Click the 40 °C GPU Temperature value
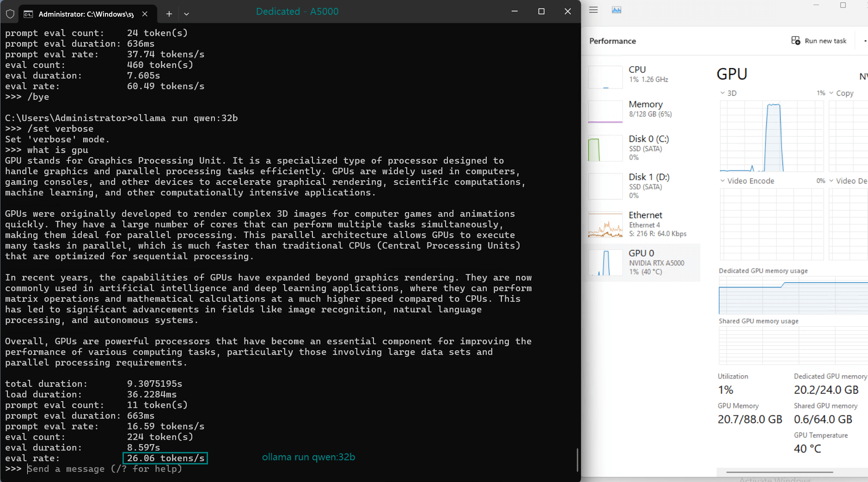This screenshot has width=868, height=482. [807, 449]
